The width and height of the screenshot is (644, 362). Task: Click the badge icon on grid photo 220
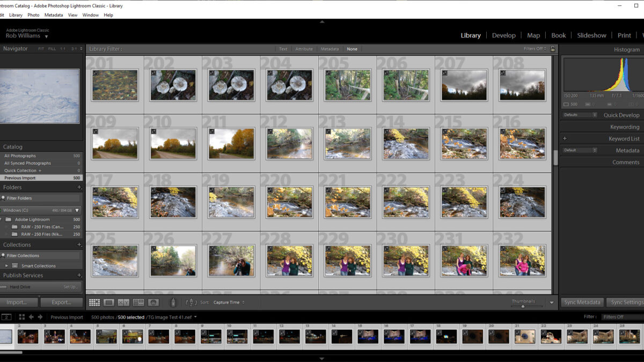coord(269,190)
